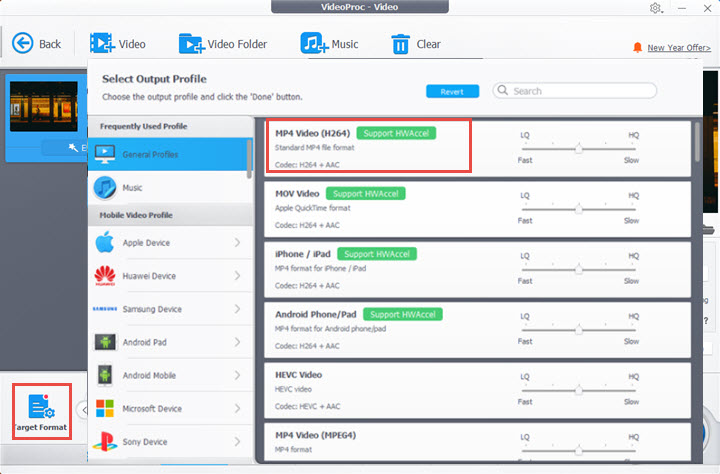Select Sony Device category label
The width and height of the screenshot is (720, 474).
point(145,442)
